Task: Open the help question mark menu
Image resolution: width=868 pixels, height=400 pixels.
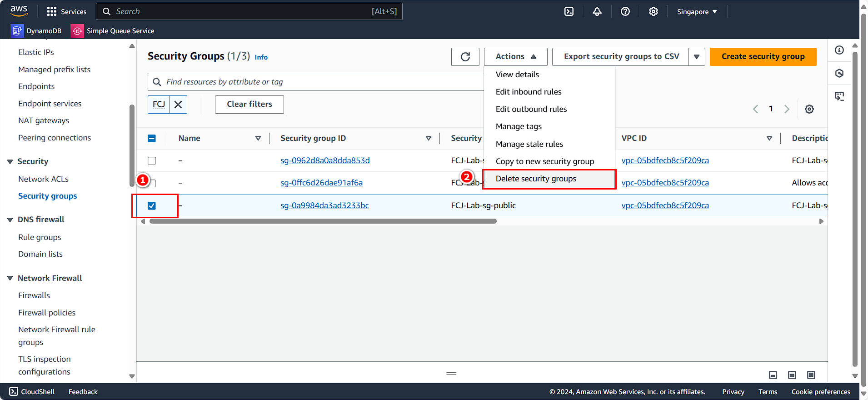Action: (x=625, y=11)
